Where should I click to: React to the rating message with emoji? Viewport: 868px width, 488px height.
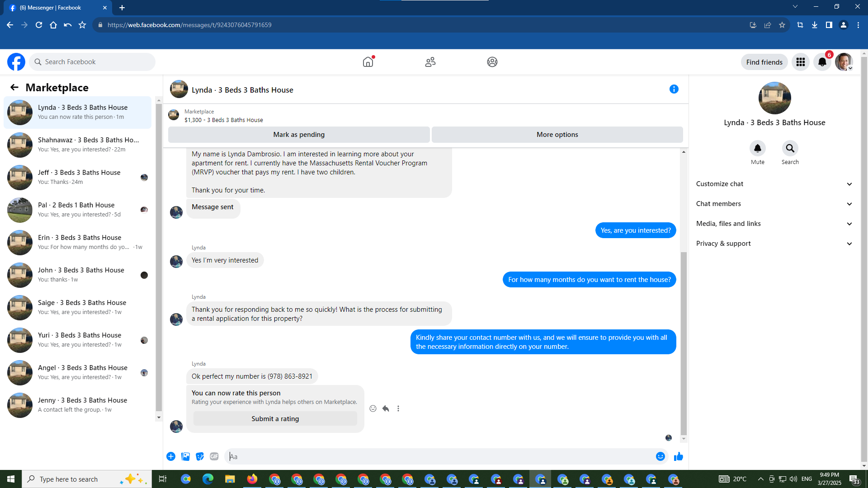pos(373,408)
